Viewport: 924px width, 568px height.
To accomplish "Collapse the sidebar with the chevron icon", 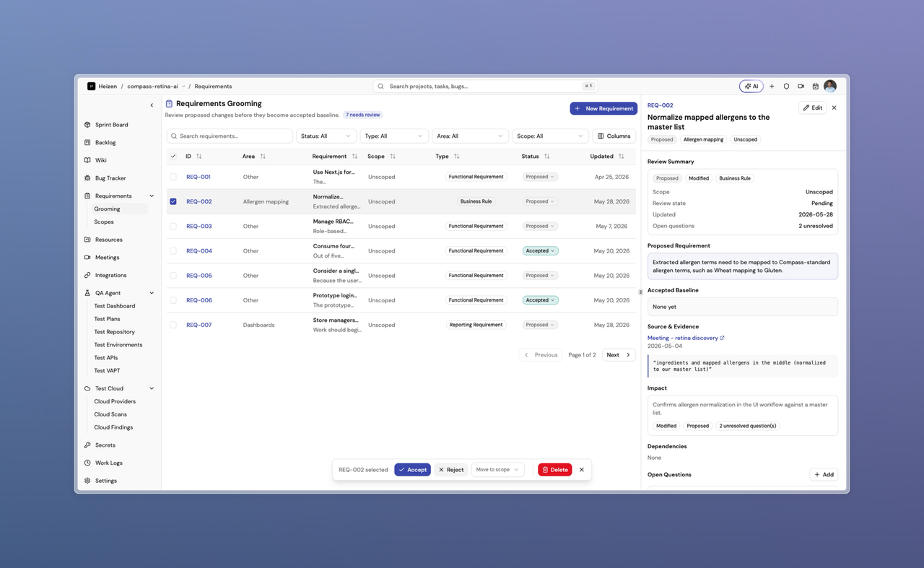I will [x=152, y=105].
